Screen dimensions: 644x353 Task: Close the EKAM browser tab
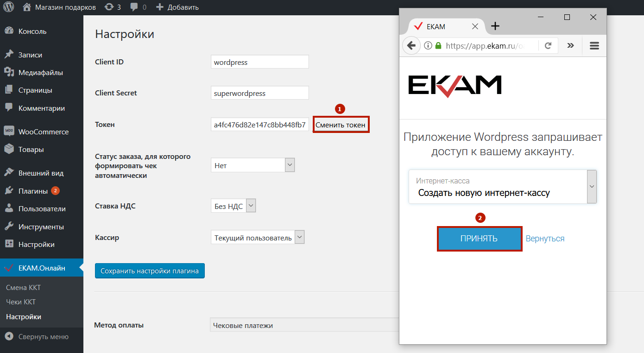pyautogui.click(x=475, y=26)
